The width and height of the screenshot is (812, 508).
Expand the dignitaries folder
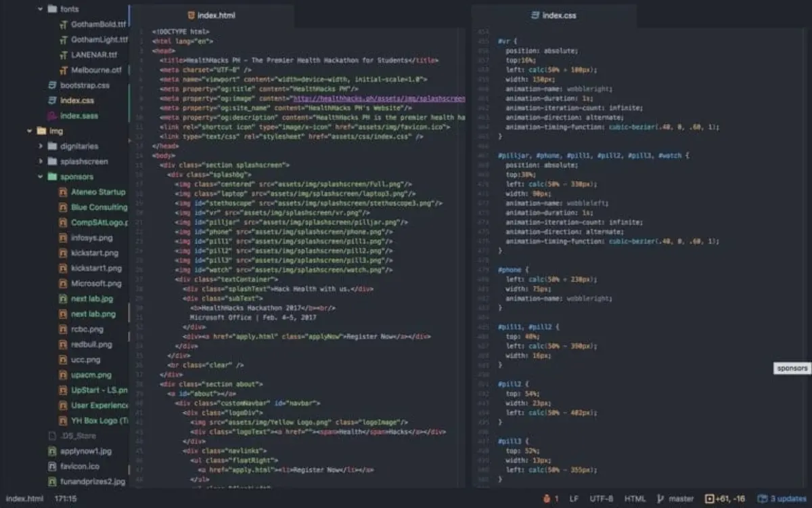click(39, 146)
